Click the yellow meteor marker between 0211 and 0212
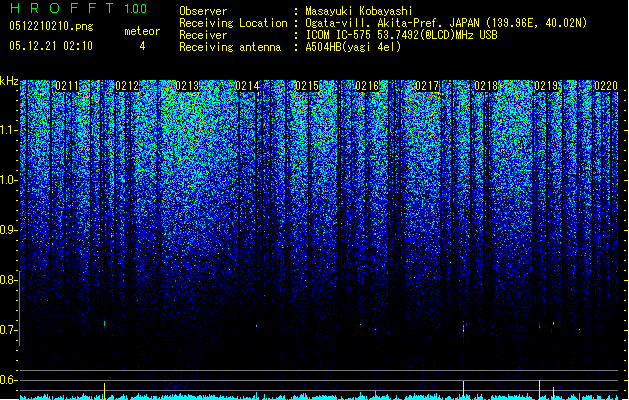Screen dimensions: 629x400 [104, 391]
